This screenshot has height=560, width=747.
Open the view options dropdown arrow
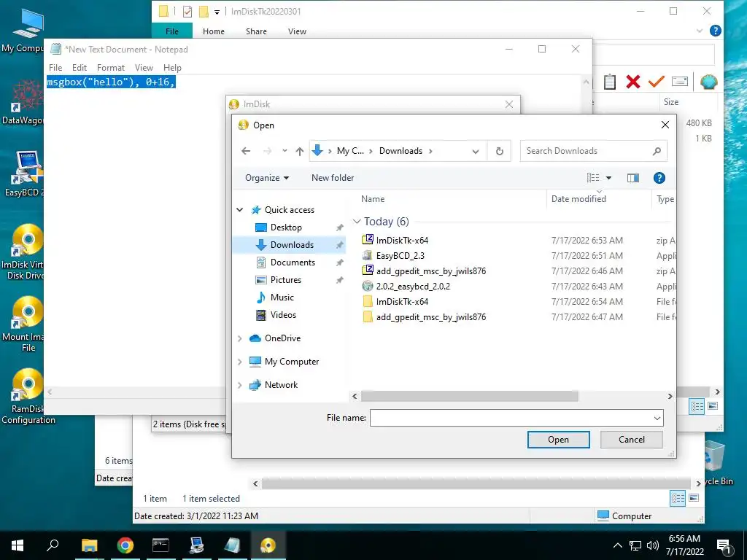[608, 178]
